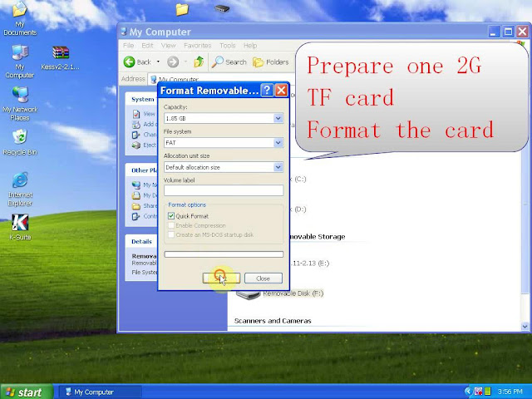Open the Control Panel link icon
The width and height of the screenshot is (532, 399).
pos(136,216)
